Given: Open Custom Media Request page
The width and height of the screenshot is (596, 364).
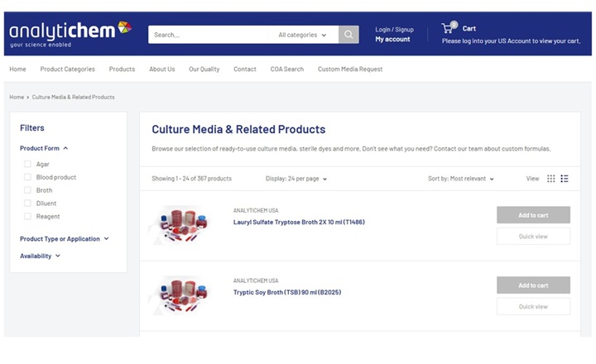Looking at the screenshot, I should [350, 69].
